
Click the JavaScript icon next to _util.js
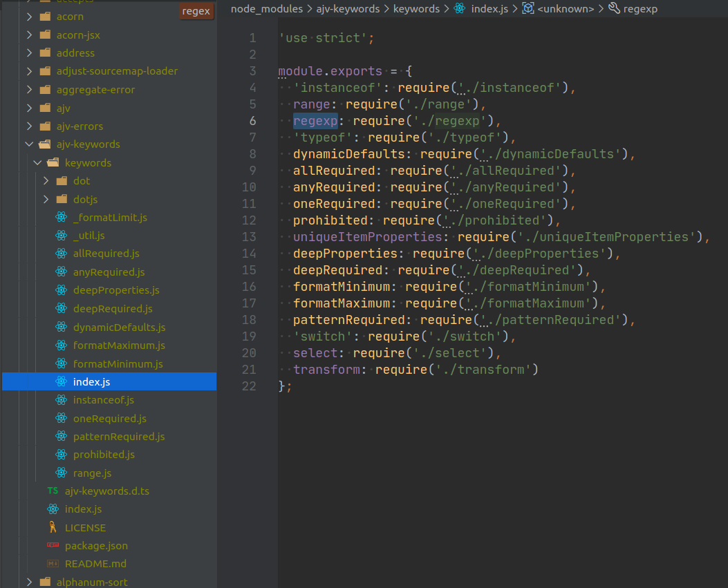pos(61,235)
